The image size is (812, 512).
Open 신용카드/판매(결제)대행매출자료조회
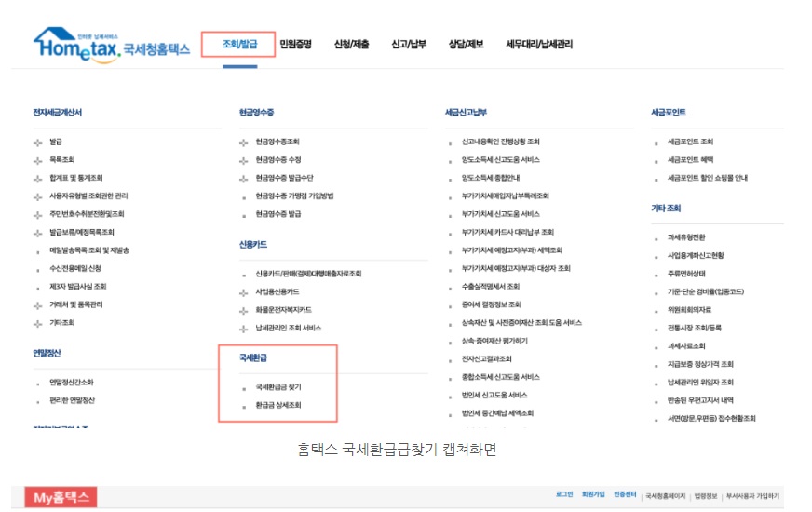[308, 274]
